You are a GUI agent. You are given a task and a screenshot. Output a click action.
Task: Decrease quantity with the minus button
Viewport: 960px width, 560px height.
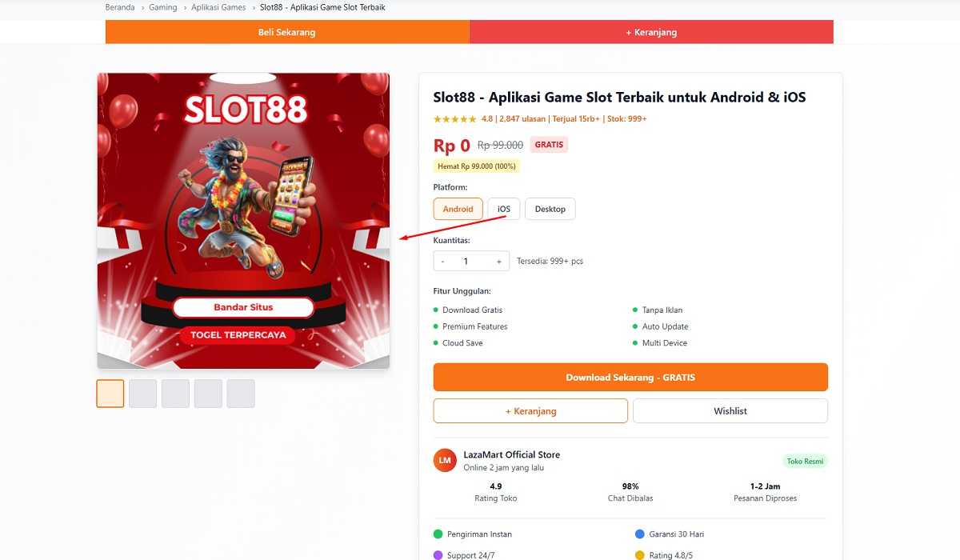tap(442, 262)
